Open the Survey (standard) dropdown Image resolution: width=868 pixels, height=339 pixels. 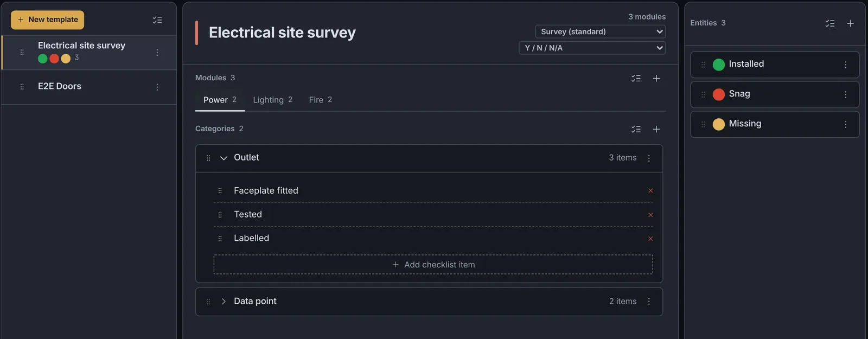pyautogui.click(x=600, y=31)
